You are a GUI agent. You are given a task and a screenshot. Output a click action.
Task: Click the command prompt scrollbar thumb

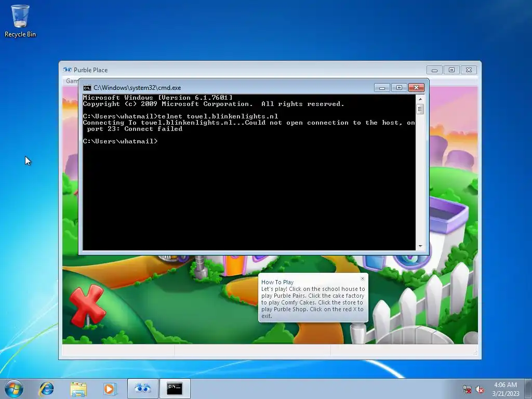coord(420,109)
